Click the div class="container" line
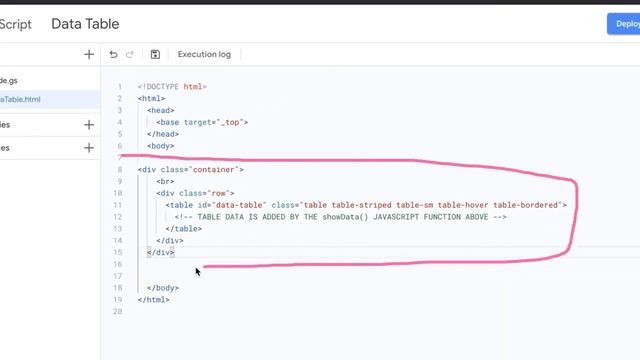 191,169
